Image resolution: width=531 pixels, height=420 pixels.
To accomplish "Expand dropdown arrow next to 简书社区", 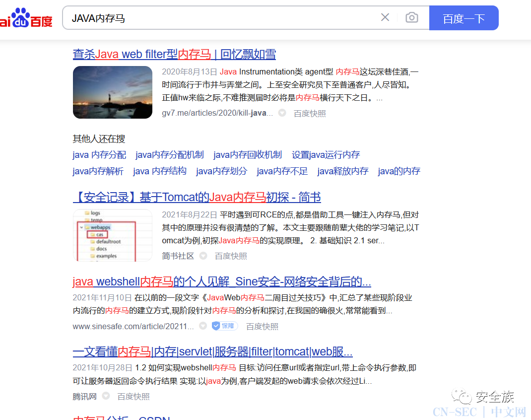I will point(203,256).
